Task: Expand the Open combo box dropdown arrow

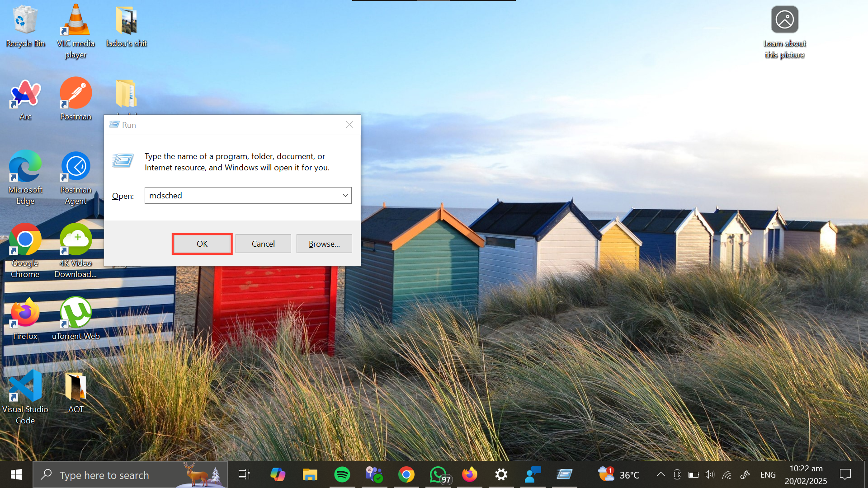Action: tap(345, 196)
